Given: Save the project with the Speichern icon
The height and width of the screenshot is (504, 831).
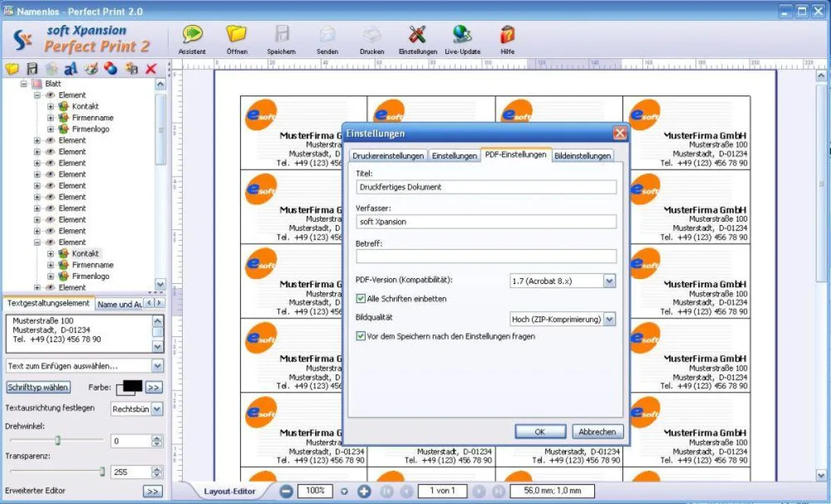Looking at the screenshot, I should coord(281,35).
